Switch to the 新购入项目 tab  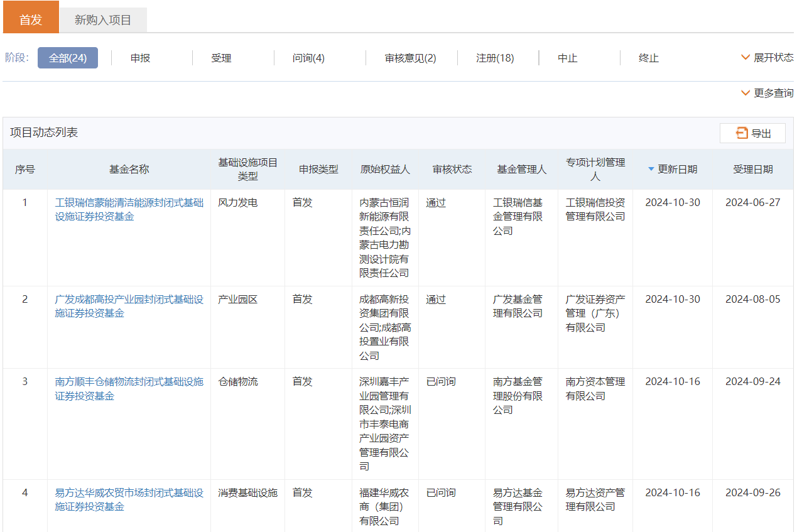(103, 20)
